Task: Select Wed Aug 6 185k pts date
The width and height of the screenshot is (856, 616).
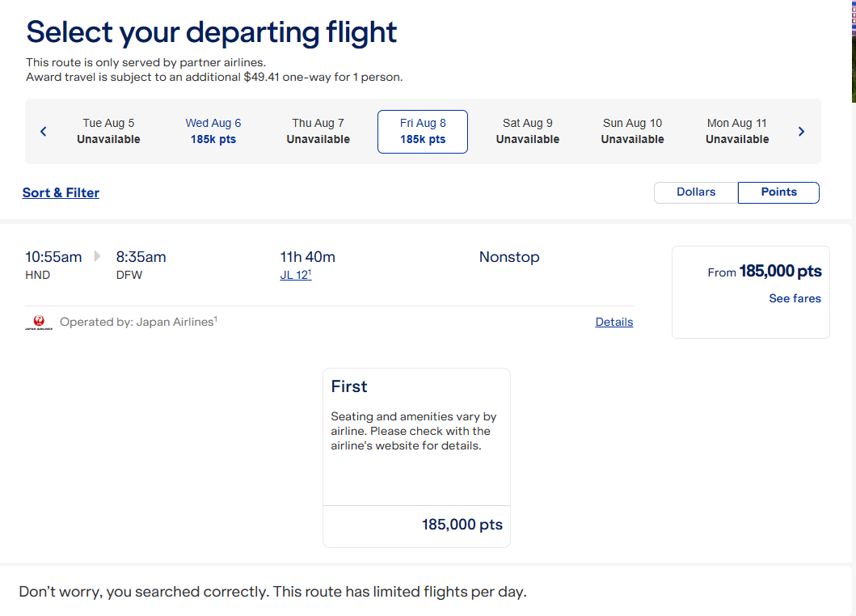Action: tap(213, 131)
